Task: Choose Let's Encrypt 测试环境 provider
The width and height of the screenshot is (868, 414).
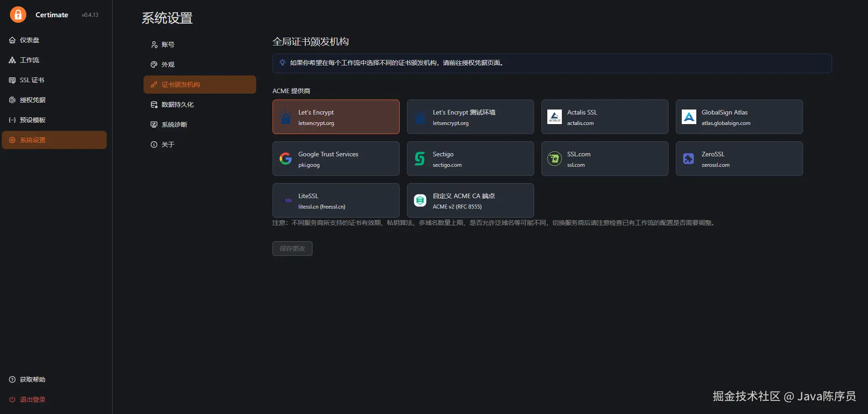Action: [471, 117]
